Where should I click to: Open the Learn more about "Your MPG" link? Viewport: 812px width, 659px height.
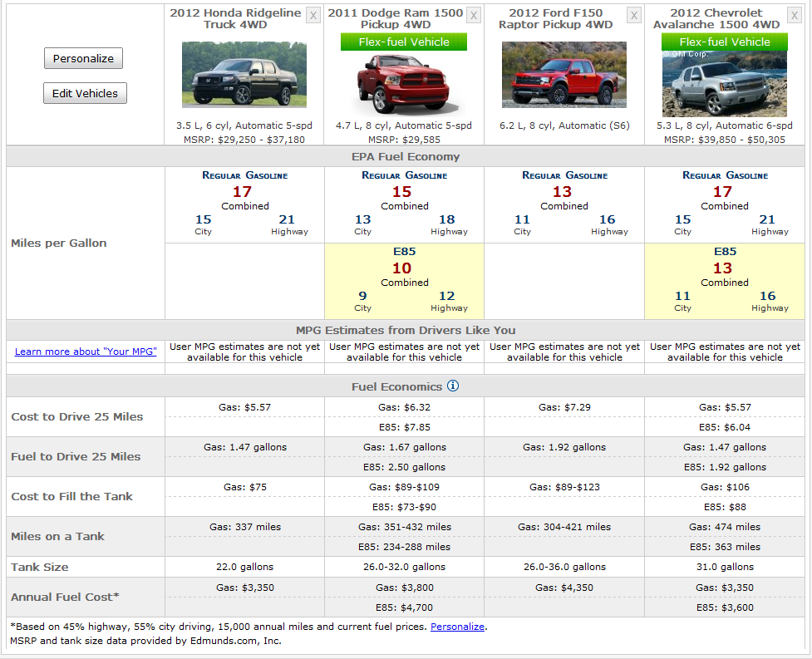(x=86, y=351)
